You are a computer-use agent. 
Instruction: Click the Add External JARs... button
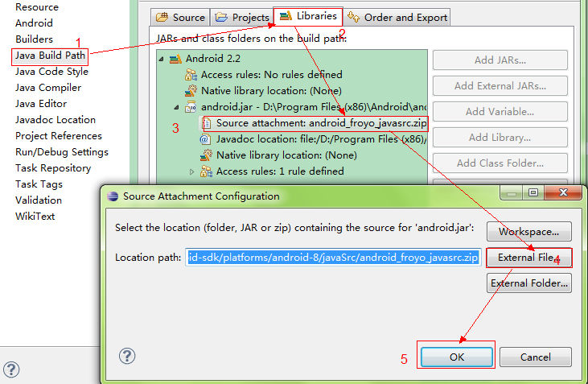(x=500, y=86)
